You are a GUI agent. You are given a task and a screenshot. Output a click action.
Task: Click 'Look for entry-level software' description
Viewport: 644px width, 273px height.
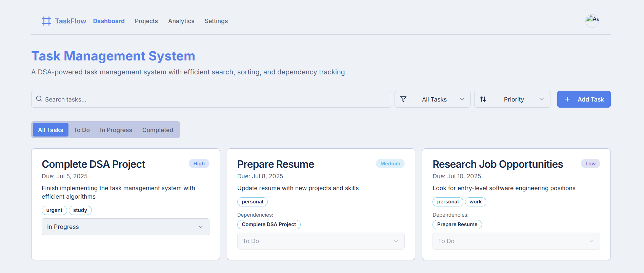pos(504,188)
